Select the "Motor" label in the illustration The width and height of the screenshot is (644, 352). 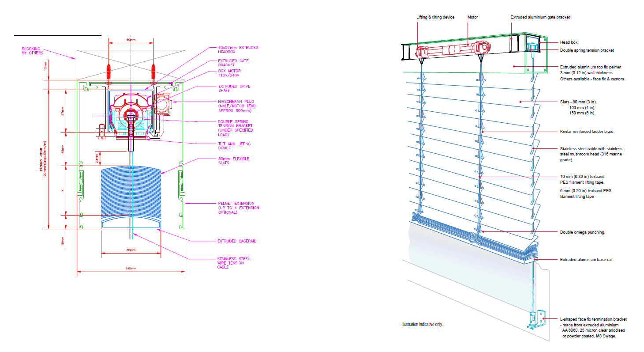473,17
